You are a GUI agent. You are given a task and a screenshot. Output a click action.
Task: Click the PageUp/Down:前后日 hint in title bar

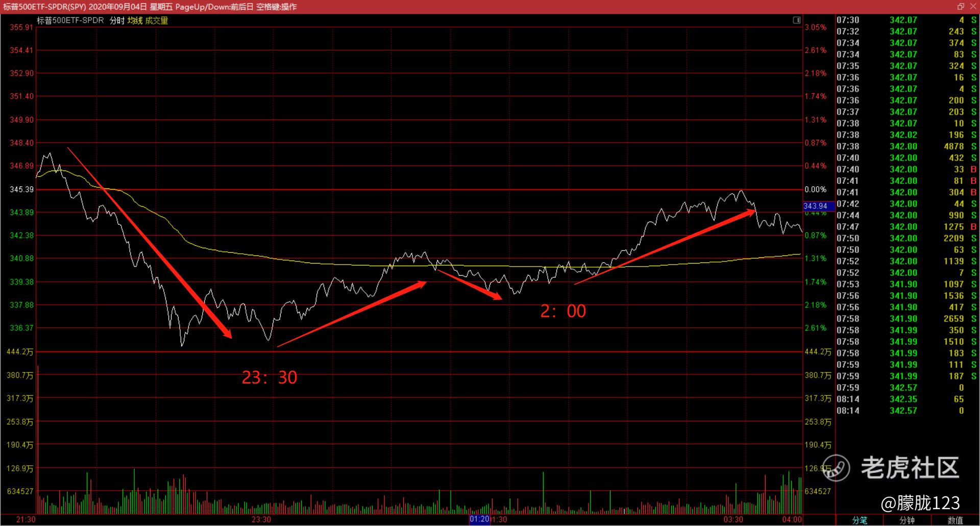point(214,7)
